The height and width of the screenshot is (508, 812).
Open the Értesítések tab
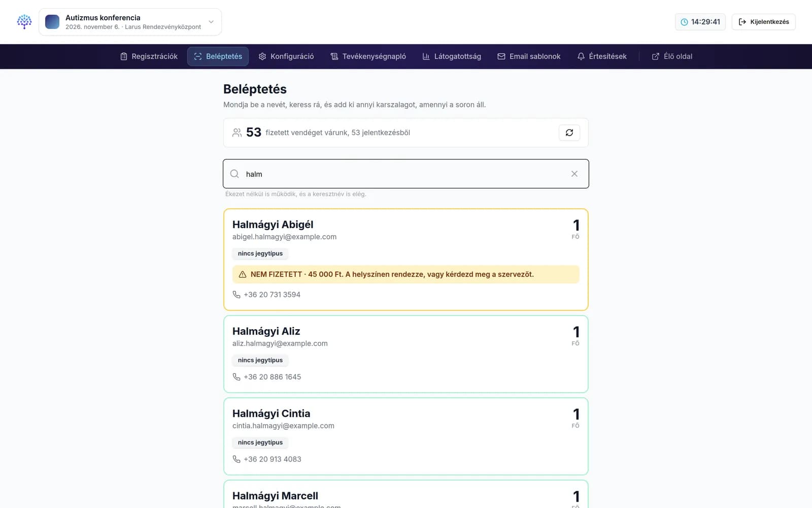coord(601,56)
